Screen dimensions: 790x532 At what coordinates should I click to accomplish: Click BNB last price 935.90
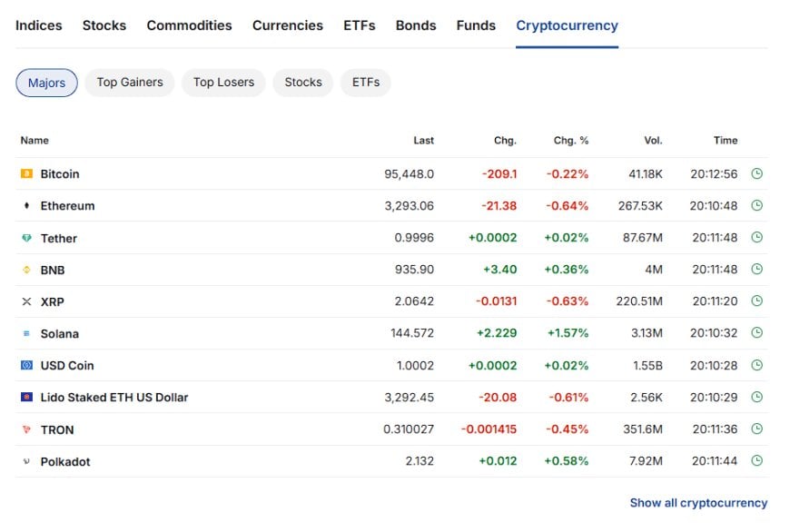tap(414, 270)
